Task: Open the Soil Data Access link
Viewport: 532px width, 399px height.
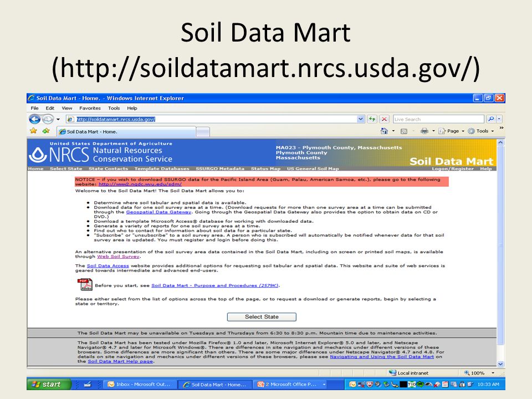Action: pos(108,265)
